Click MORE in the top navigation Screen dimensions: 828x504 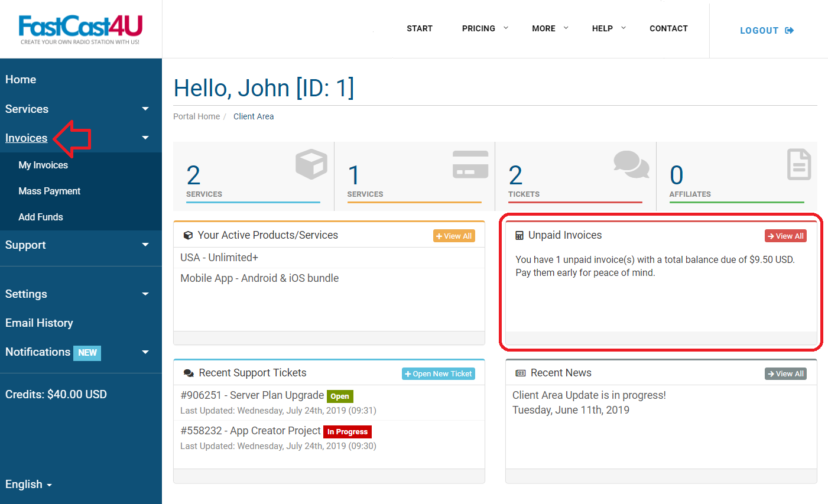coord(544,28)
